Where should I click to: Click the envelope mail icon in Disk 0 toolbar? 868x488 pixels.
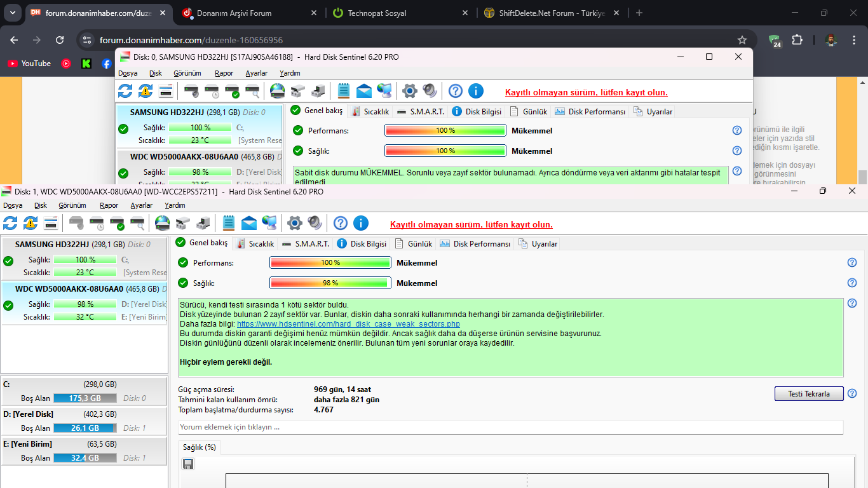click(x=364, y=91)
